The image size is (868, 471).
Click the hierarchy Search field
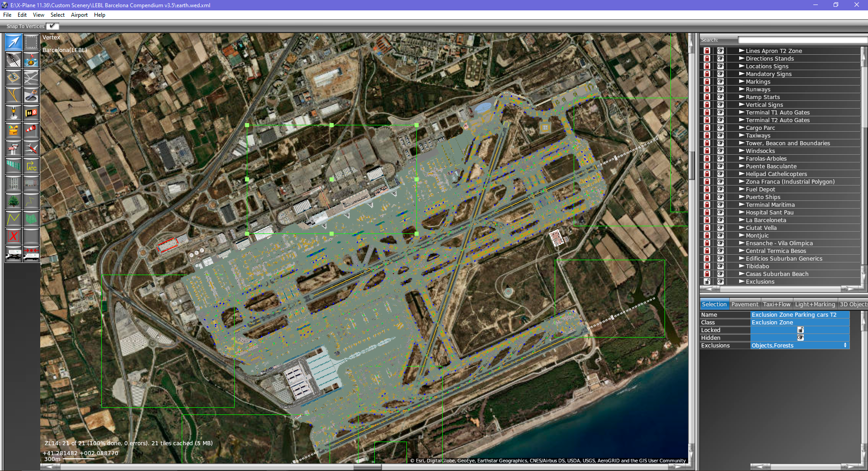click(x=802, y=40)
